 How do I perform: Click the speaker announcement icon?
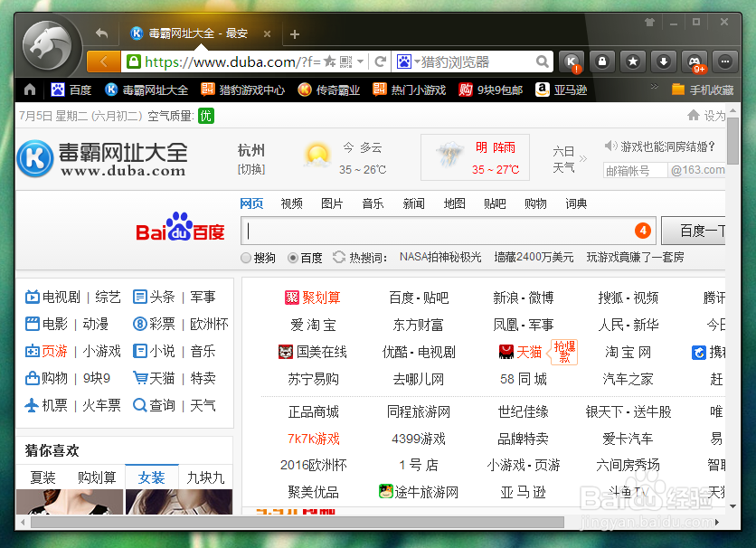coord(611,146)
